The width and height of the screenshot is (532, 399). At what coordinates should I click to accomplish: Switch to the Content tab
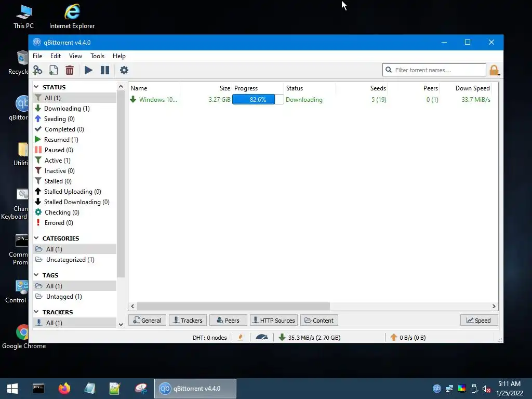pos(319,320)
